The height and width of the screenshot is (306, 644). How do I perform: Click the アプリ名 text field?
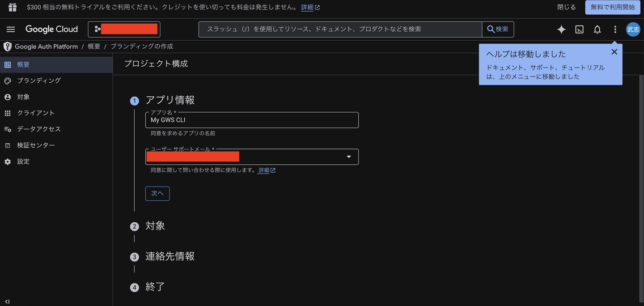[x=252, y=120]
